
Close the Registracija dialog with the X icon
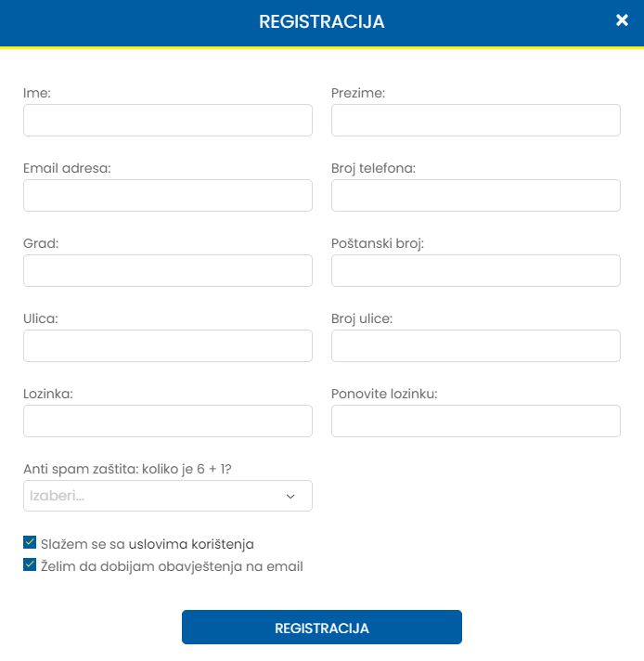(x=622, y=20)
